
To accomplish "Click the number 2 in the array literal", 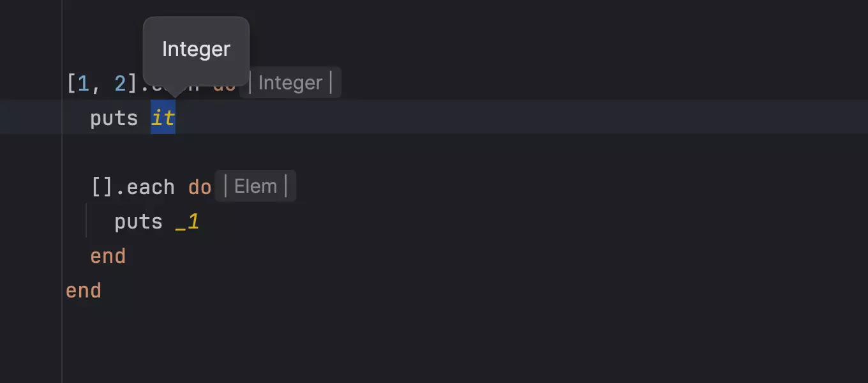I will coord(120,84).
